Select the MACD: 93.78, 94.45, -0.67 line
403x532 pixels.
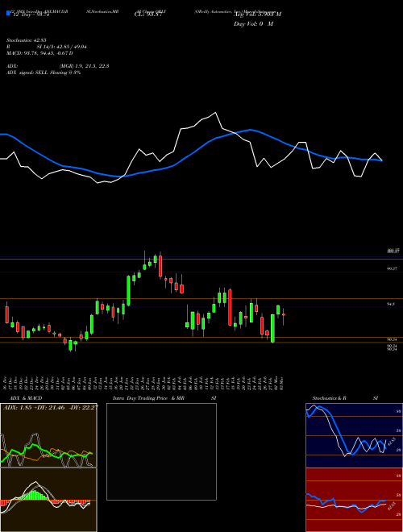(39, 53)
